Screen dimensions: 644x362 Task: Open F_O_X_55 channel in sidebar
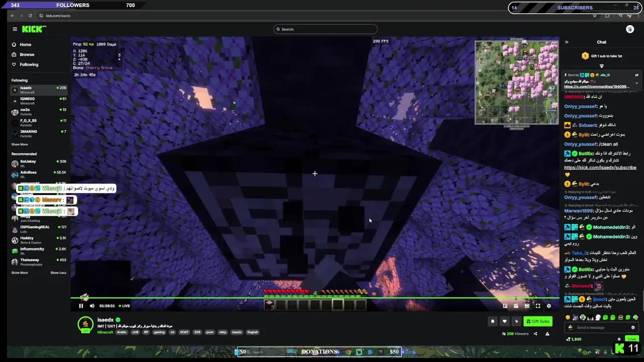click(39, 123)
